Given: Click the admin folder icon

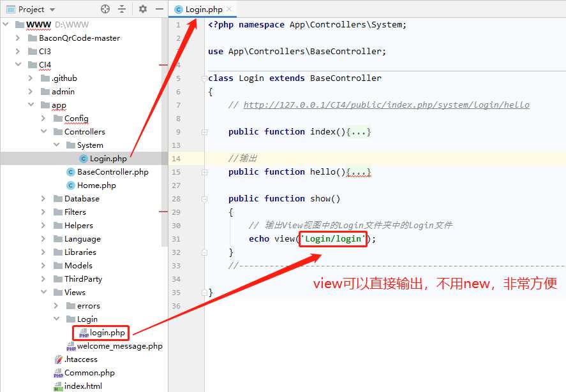Looking at the screenshot, I should [45, 91].
